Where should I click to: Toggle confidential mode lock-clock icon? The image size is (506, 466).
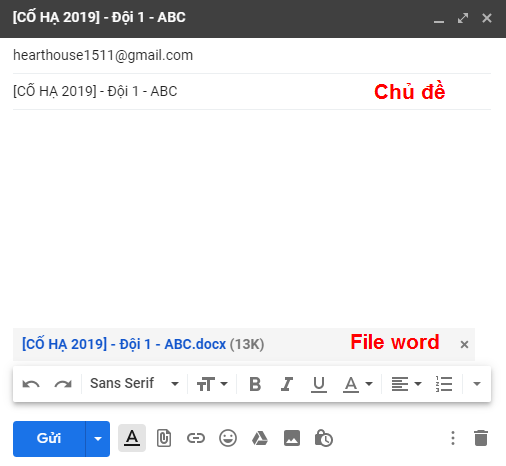pyautogui.click(x=324, y=438)
